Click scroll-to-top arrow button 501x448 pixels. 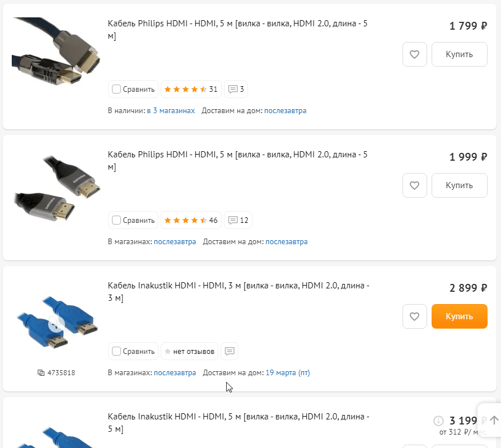[494, 420]
